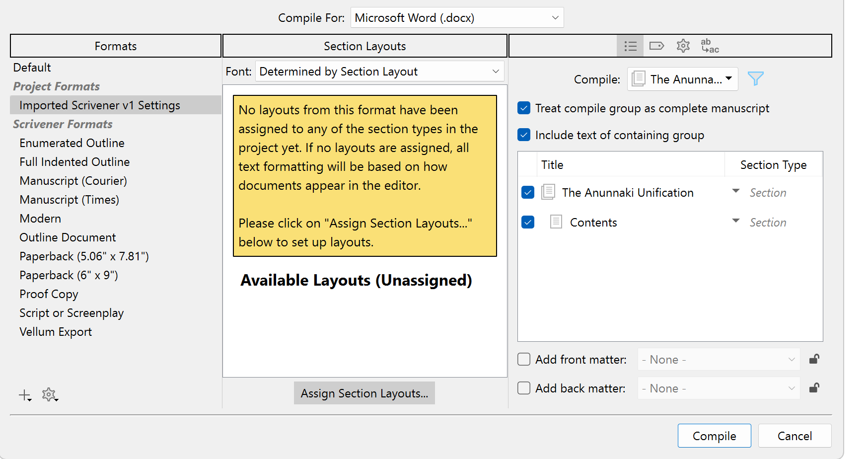Click the blue filter funnel icon
This screenshot has width=868, height=459.
coord(755,78)
